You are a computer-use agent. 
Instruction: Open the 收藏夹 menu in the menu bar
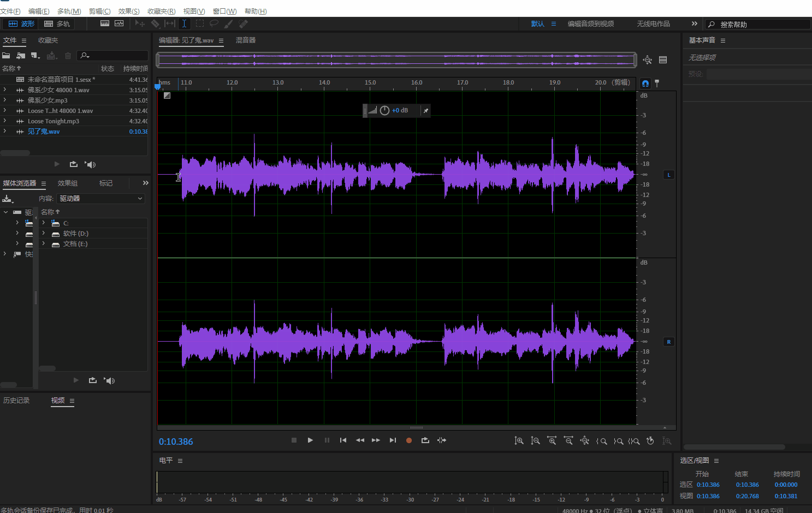[162, 11]
